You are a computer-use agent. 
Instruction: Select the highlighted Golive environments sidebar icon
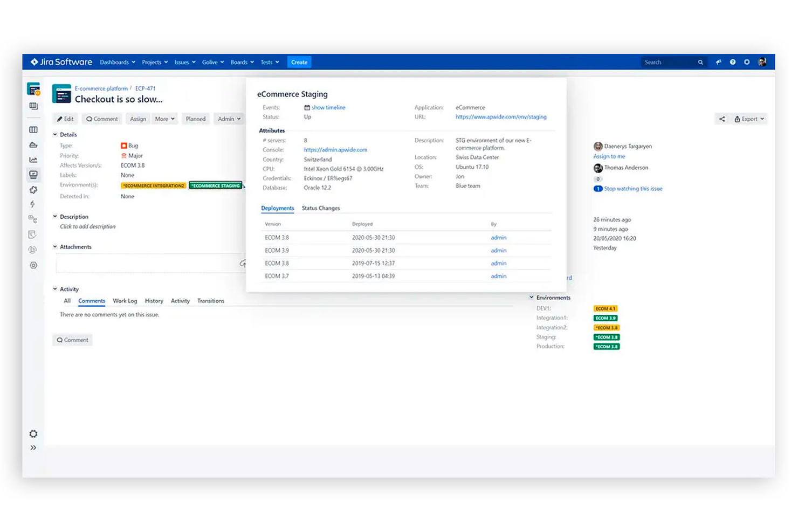tap(33, 174)
